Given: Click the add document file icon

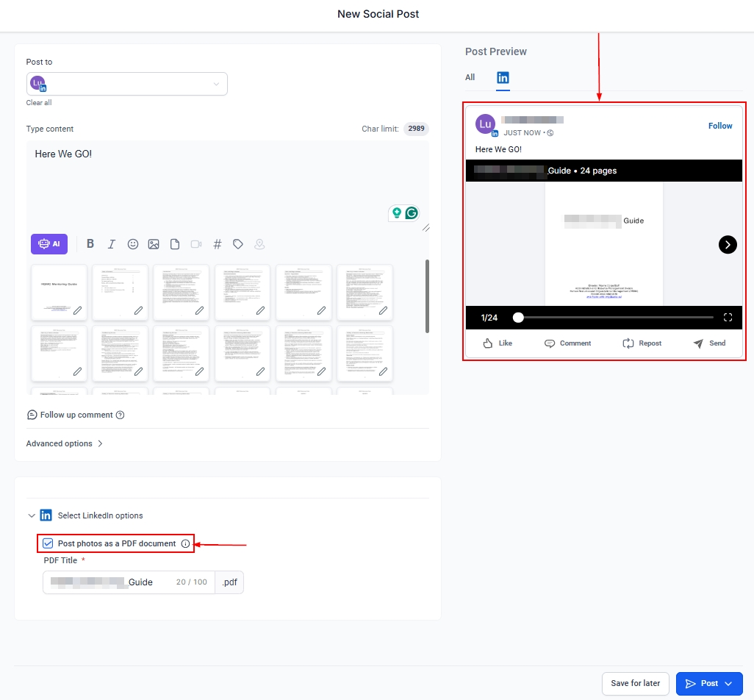Looking at the screenshot, I should coord(175,244).
